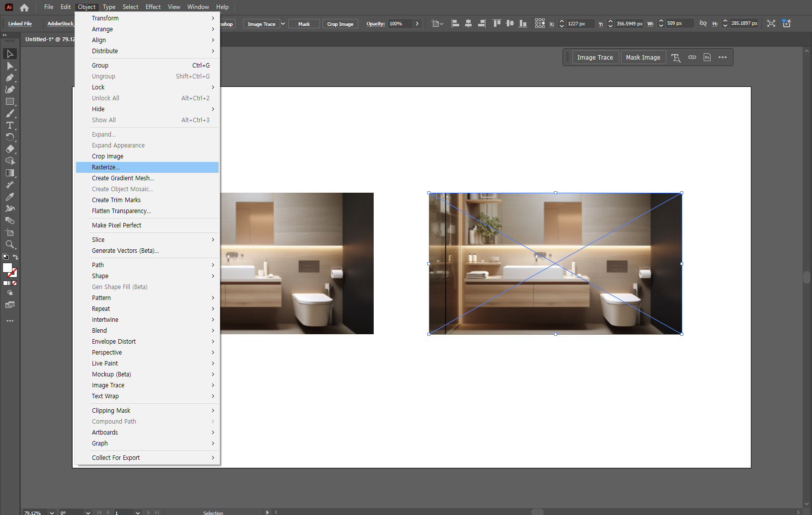
Task: Click Crop Image button in control bar
Action: click(x=340, y=24)
